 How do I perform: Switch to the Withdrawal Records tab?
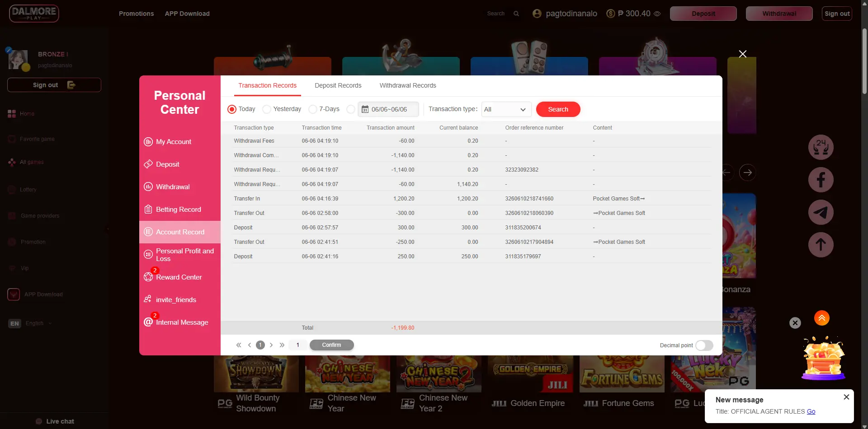click(408, 85)
